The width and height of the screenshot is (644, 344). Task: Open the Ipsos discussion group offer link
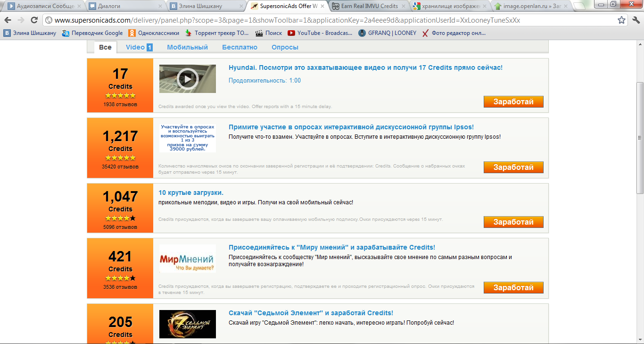pyautogui.click(x=351, y=127)
